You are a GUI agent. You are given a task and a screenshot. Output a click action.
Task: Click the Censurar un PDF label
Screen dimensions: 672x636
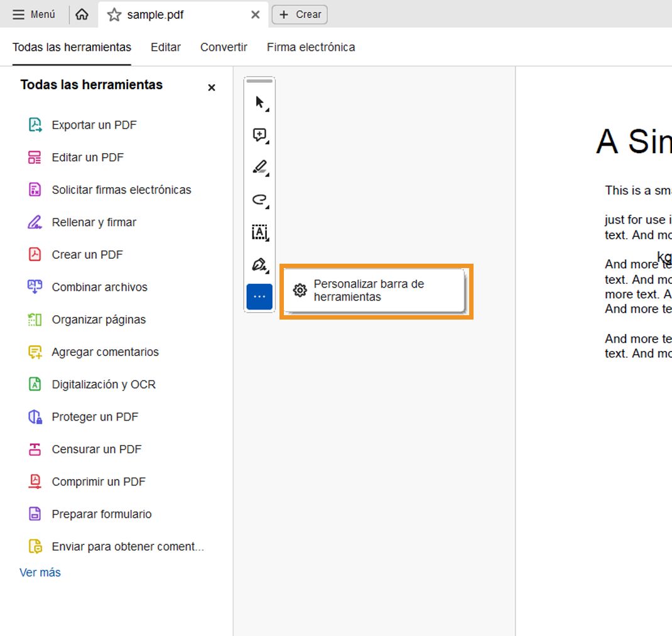pos(97,450)
